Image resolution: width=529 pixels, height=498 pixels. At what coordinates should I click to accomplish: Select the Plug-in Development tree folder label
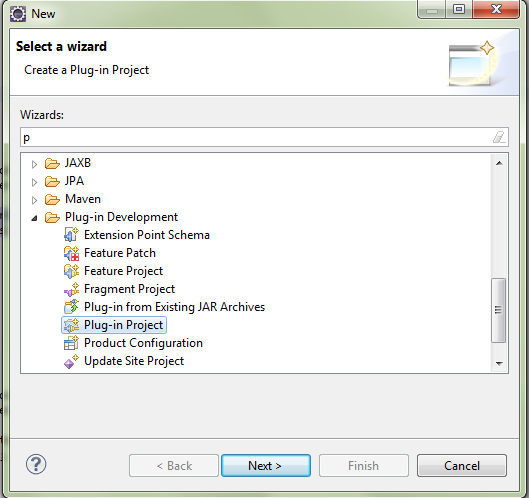121,217
